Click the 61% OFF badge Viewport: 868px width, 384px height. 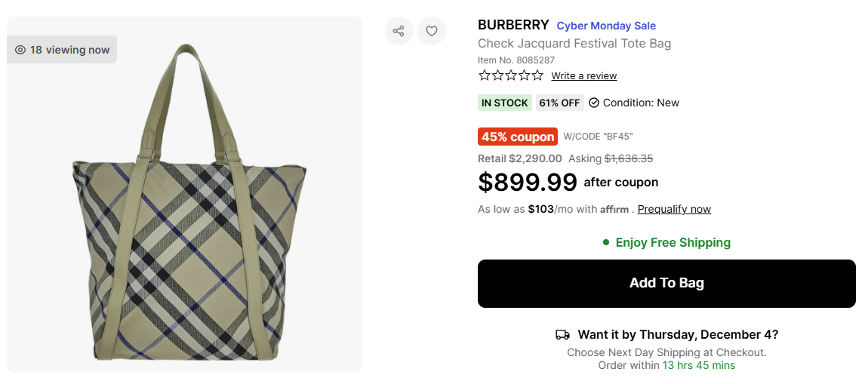[559, 103]
